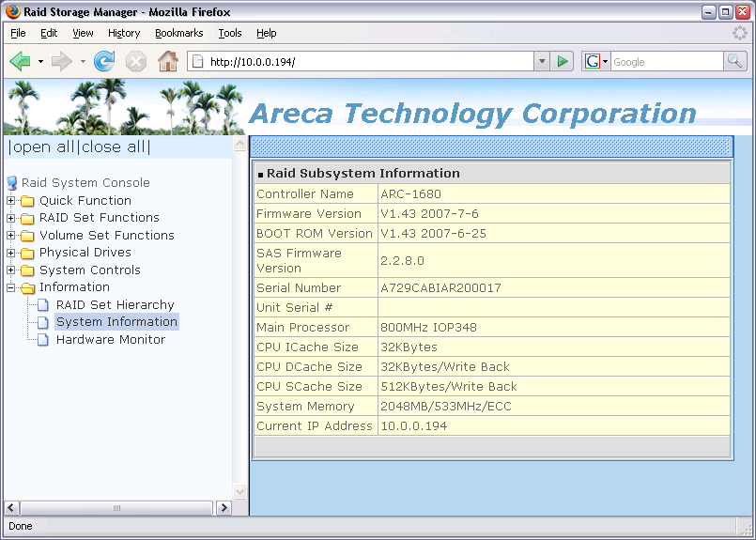Open the Help menu
The image size is (756, 540).
[266, 33]
